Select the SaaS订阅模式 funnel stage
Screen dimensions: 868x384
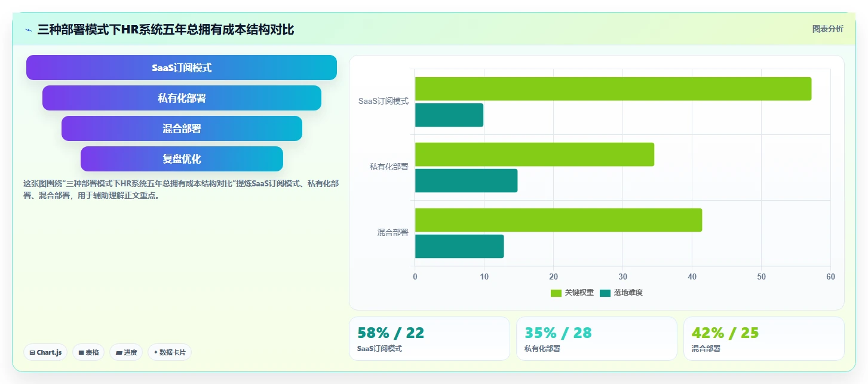182,67
